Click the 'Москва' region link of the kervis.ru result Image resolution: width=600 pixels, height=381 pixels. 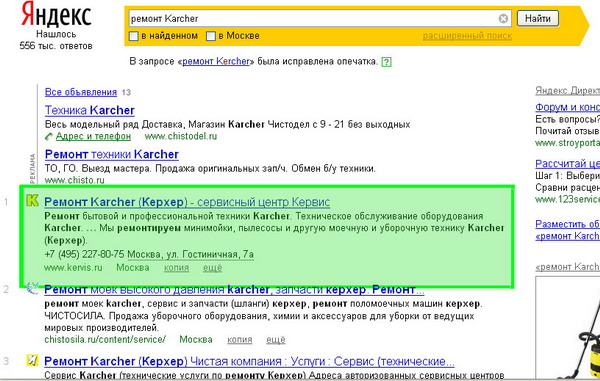[133, 267]
